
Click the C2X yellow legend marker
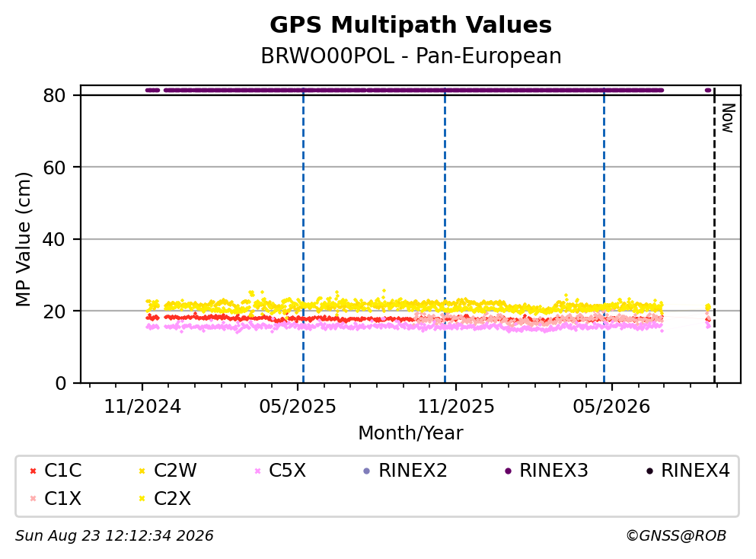click(142, 498)
